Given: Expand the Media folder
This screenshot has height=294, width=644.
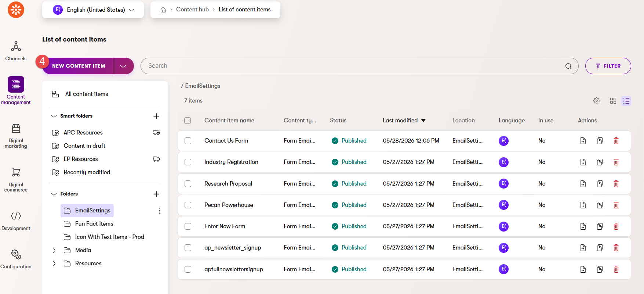Looking at the screenshot, I should [54, 250].
